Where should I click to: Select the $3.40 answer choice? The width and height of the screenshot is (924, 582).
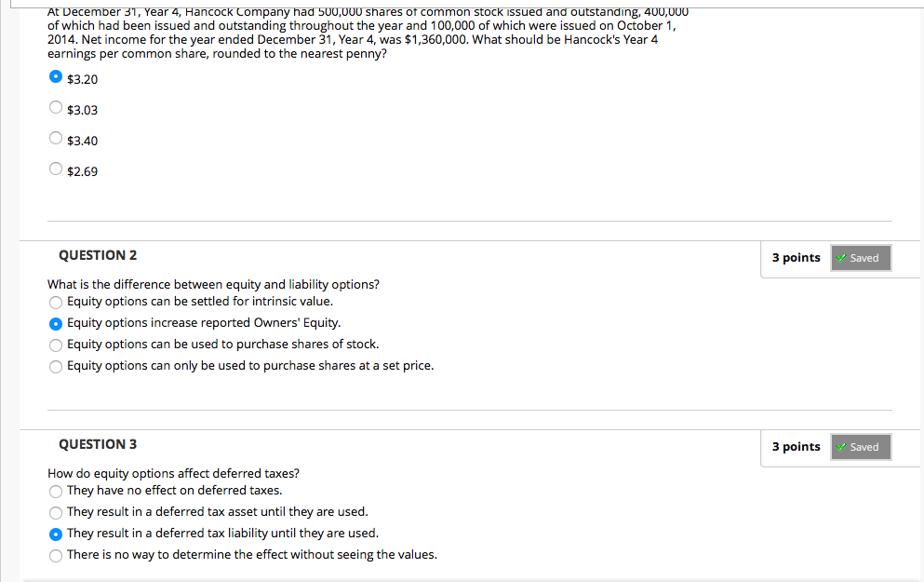coord(56,138)
